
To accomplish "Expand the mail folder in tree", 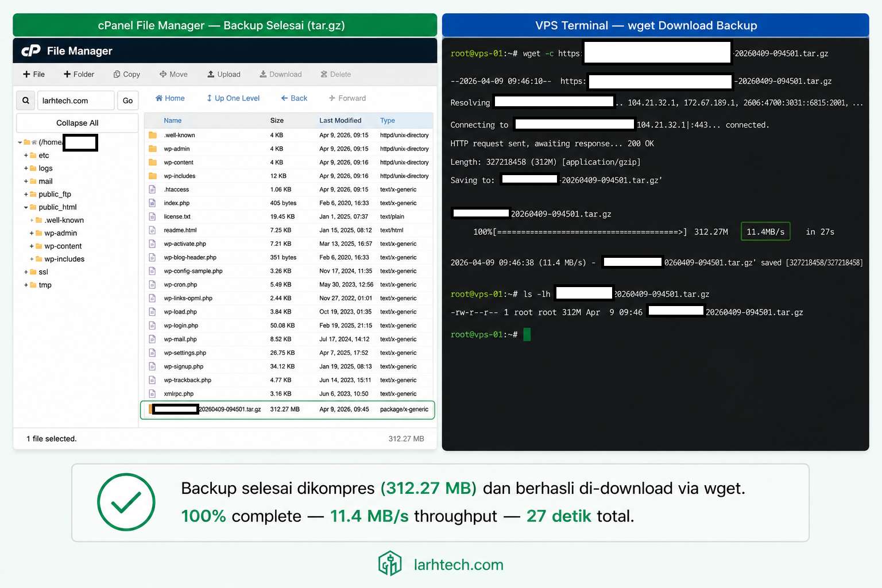I will point(26,181).
